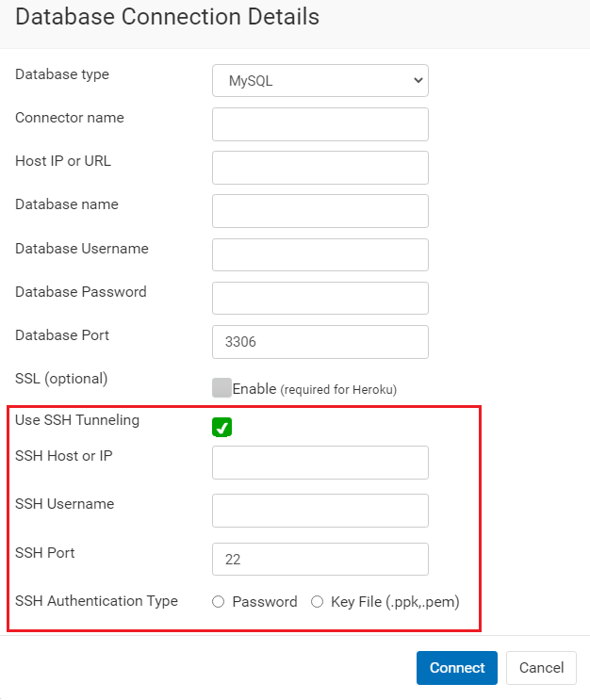Click the Database Port field showing 3306
Screen dimensions: 590x700
pos(320,341)
